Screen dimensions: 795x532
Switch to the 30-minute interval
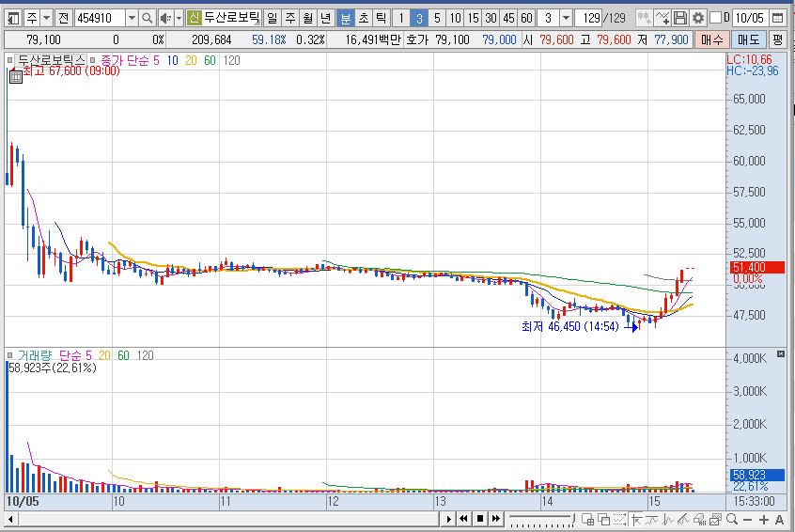tap(491, 19)
